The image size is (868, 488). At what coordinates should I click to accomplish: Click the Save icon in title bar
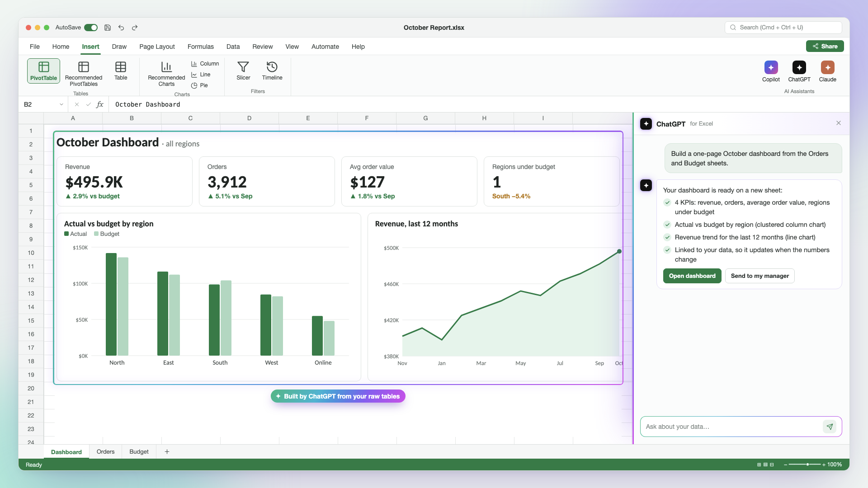(x=108, y=28)
